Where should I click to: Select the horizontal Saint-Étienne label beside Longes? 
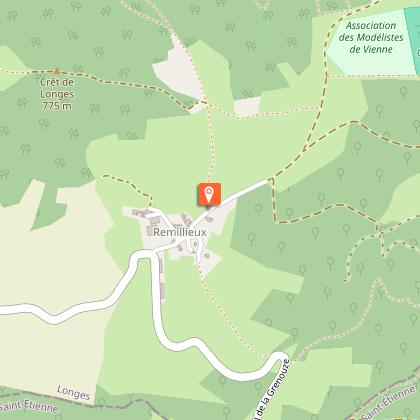click(29, 406)
